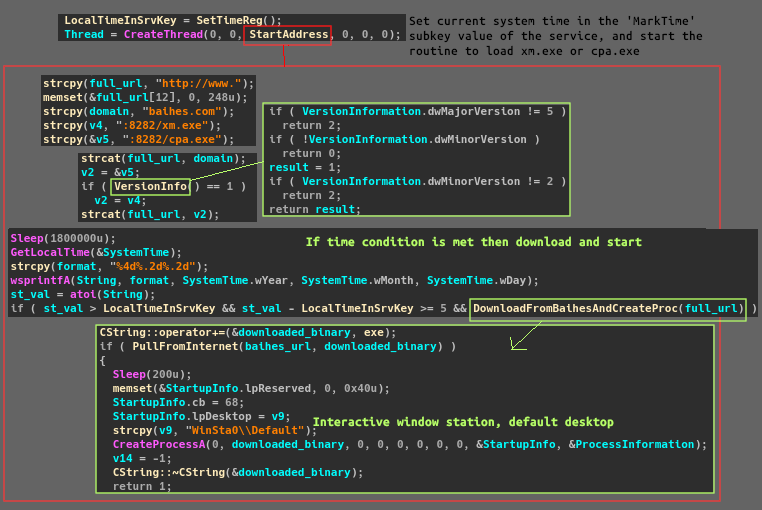Click memset(&StartupInfo.lpReserved line

[251, 388]
